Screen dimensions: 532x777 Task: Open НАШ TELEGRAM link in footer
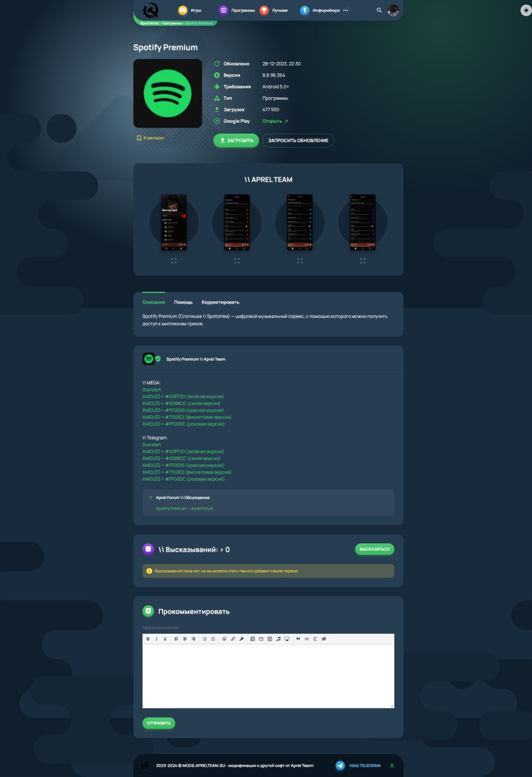pyautogui.click(x=365, y=765)
